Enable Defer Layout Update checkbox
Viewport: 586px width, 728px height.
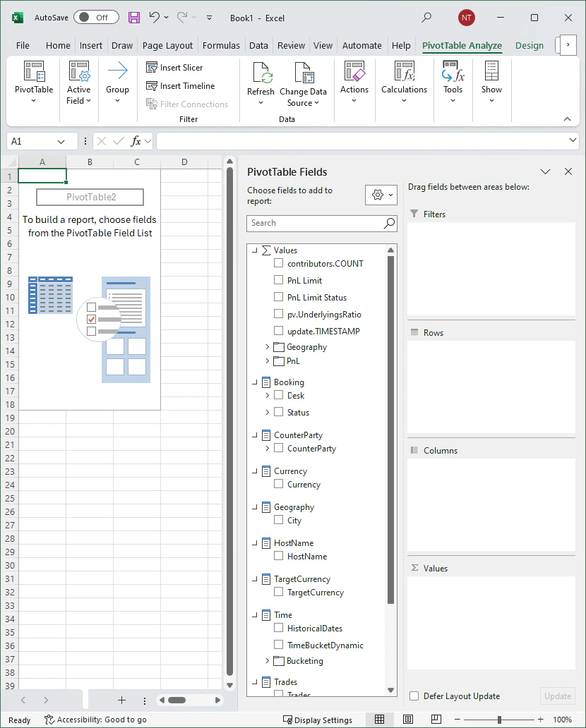[414, 696]
